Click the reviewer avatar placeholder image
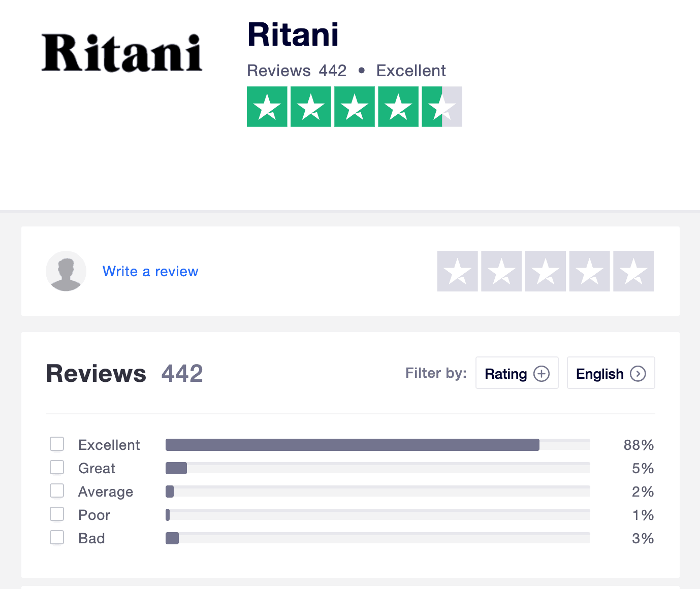Image resolution: width=700 pixels, height=589 pixels. coord(66,271)
